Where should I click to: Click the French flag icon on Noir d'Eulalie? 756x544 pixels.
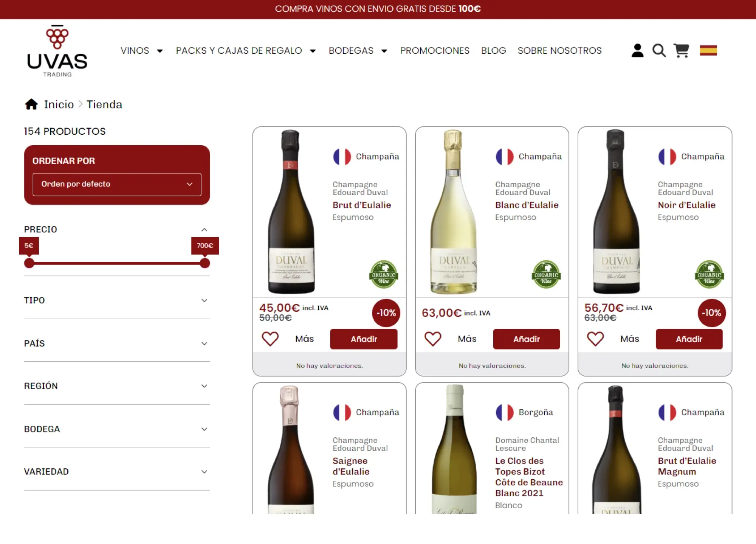668,156
